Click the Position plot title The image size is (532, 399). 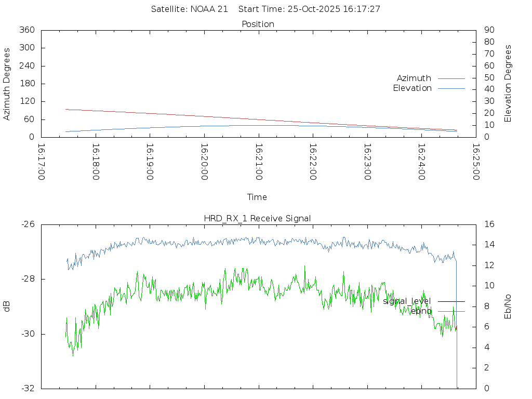click(x=258, y=24)
